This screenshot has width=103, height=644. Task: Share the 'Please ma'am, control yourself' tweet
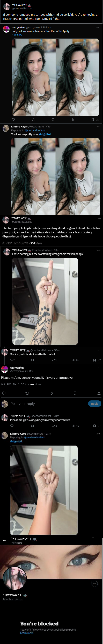pos(99,393)
